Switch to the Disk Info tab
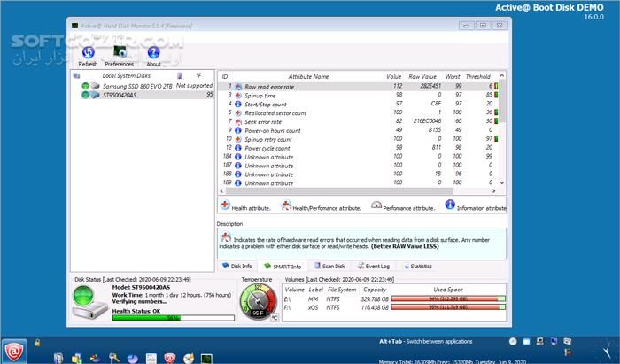Viewport: 620px width, 364px height. pyautogui.click(x=241, y=266)
